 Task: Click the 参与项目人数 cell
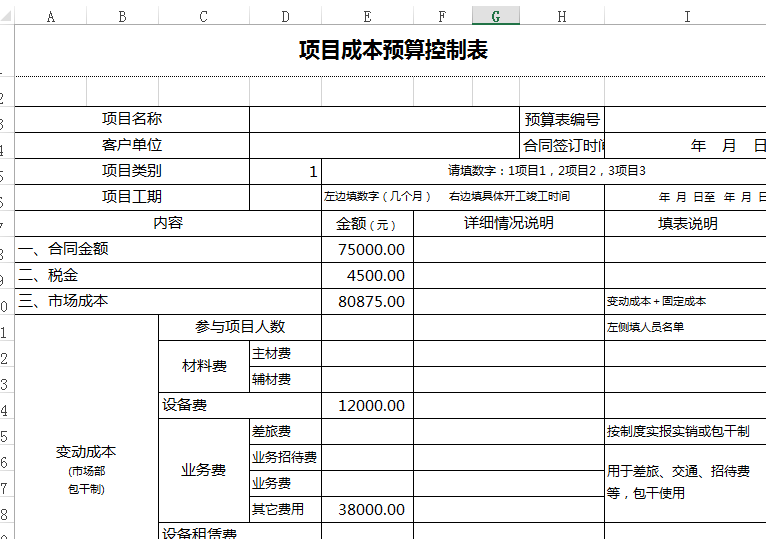coord(240,327)
